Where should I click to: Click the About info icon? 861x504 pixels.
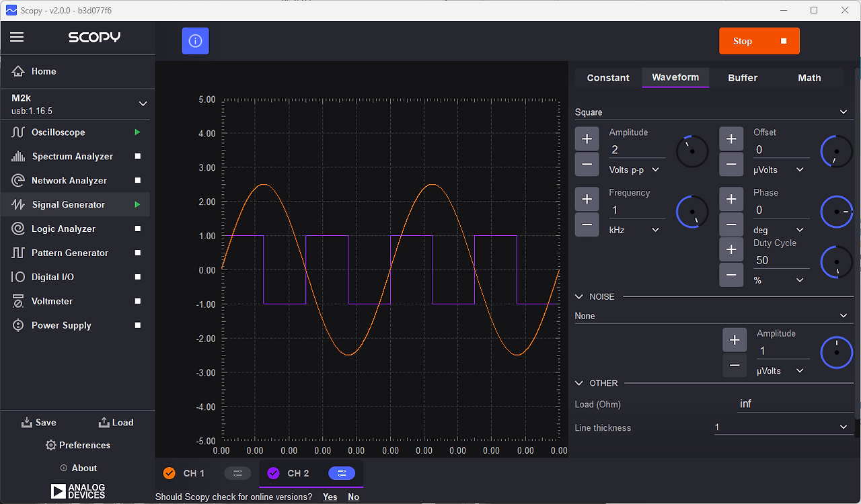click(64, 468)
